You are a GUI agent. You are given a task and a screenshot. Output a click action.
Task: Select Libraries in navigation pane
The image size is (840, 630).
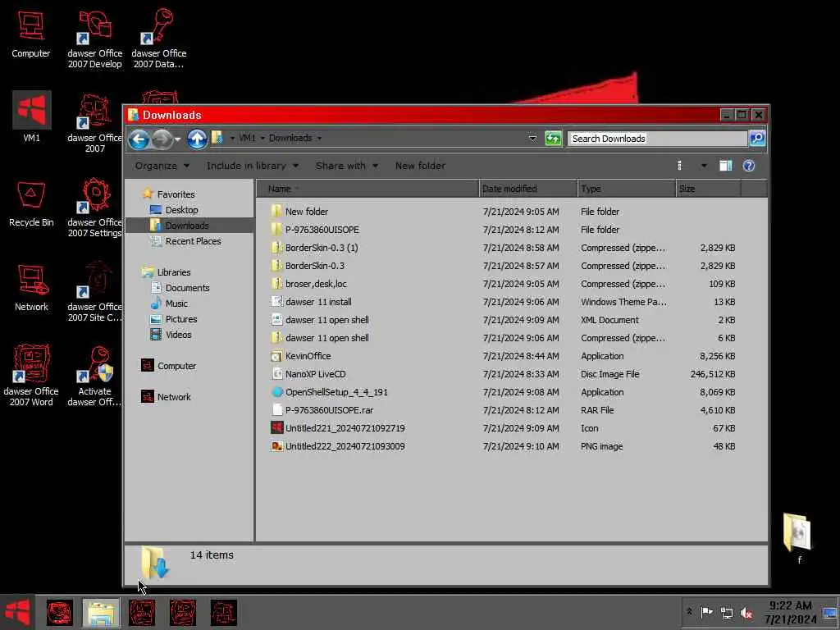point(173,272)
